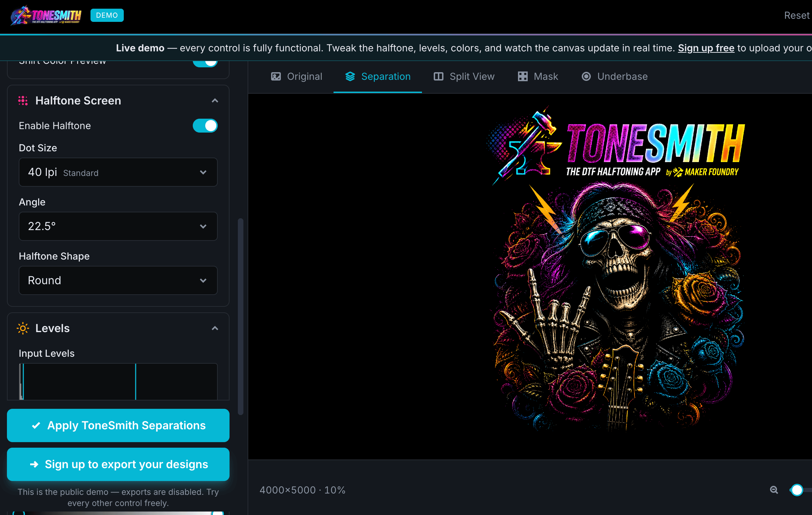Click the Input Levels black point marker
This screenshot has width=812, height=515.
pyautogui.click(x=23, y=381)
